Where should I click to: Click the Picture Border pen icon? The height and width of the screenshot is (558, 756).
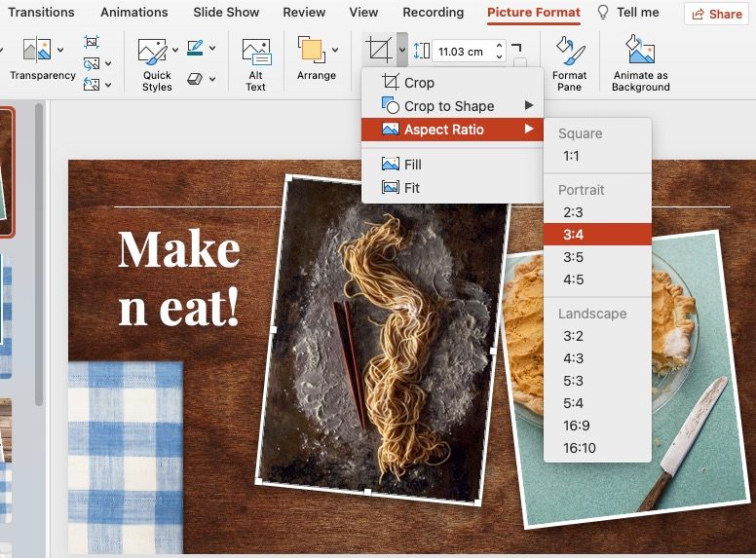click(195, 47)
